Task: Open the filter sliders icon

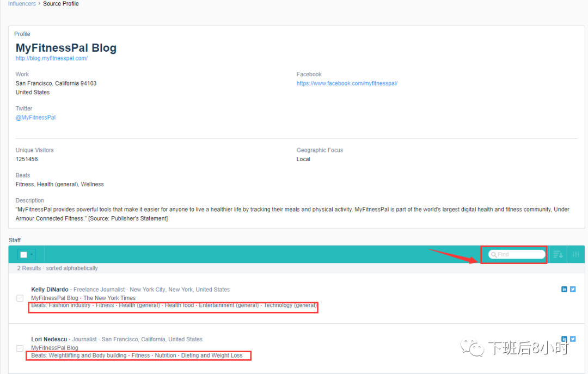Action: click(575, 254)
